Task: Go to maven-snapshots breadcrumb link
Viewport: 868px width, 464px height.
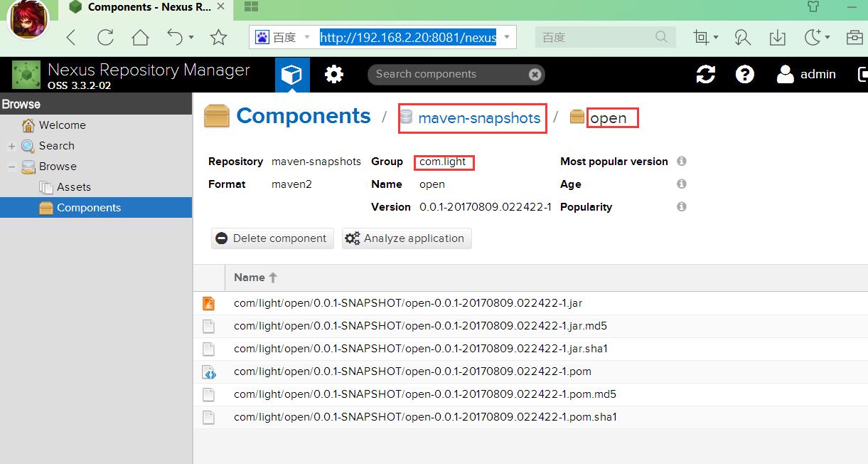Action: (x=479, y=118)
